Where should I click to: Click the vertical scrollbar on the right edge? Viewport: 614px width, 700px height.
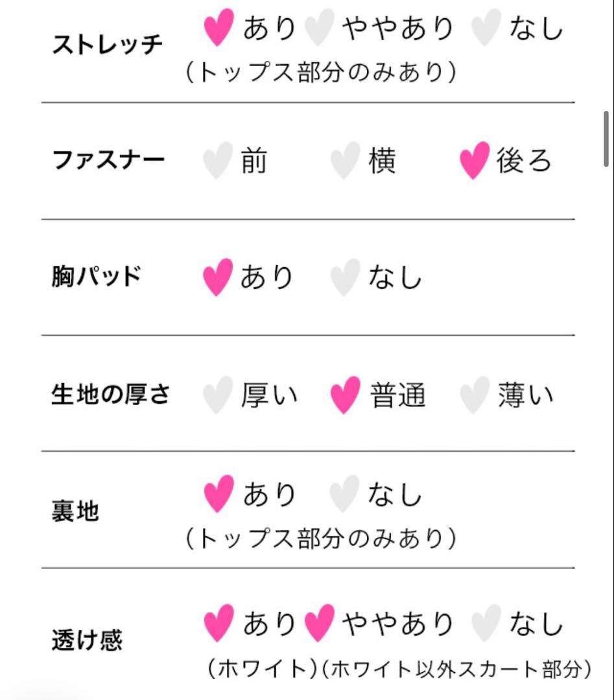tap(607, 139)
